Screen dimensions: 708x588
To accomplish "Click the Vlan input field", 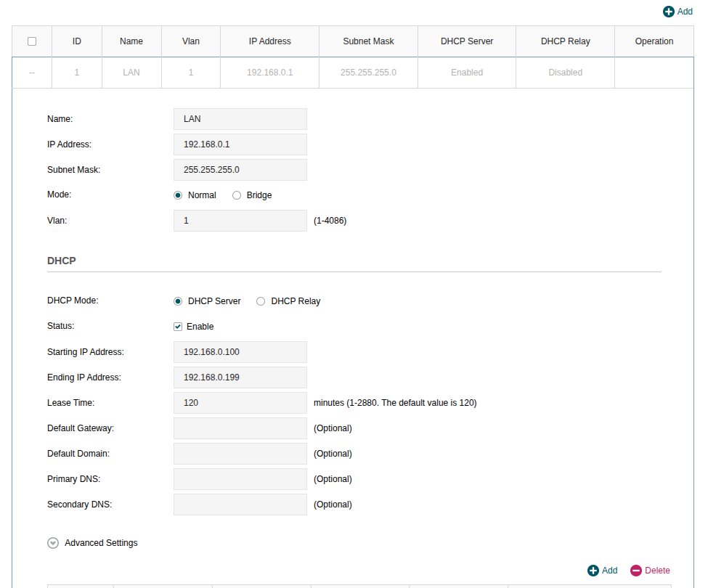I will (240, 221).
